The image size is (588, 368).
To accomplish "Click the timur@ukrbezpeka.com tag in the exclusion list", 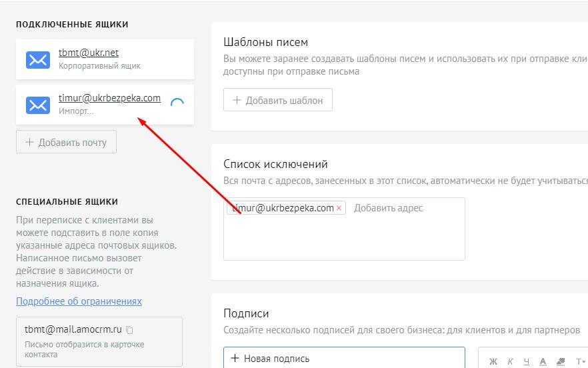I will [x=287, y=208].
